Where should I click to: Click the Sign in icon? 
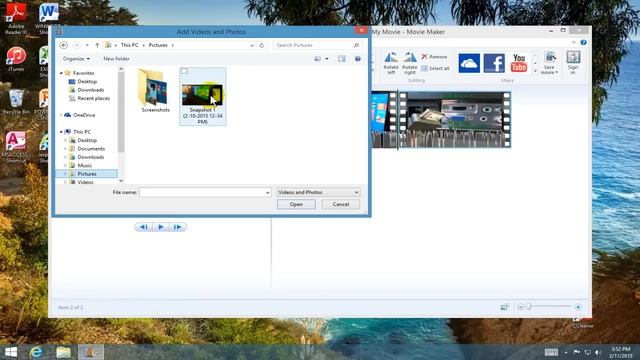pyautogui.click(x=573, y=62)
